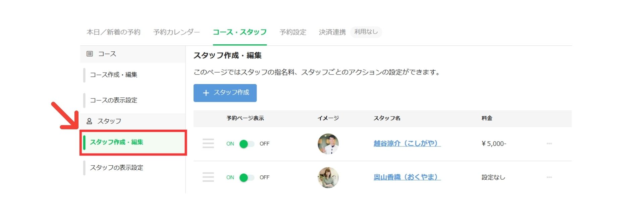Go to the 予約設定 tab
The height and width of the screenshot is (215, 644).
(x=293, y=32)
